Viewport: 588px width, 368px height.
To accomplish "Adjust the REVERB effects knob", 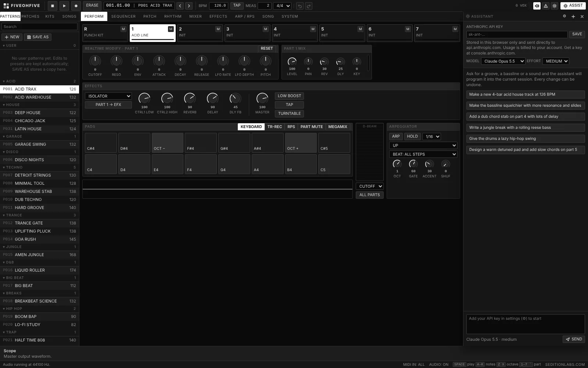I will click(x=190, y=98).
